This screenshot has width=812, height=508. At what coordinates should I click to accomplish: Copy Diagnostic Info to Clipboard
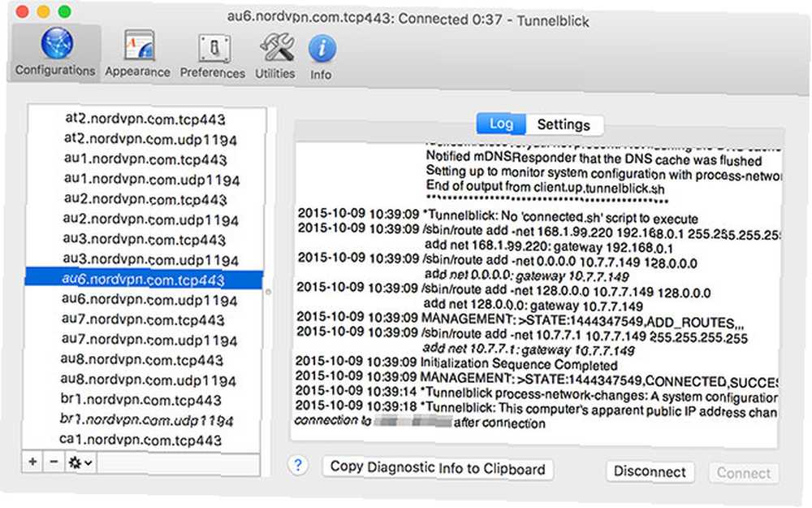point(438,467)
